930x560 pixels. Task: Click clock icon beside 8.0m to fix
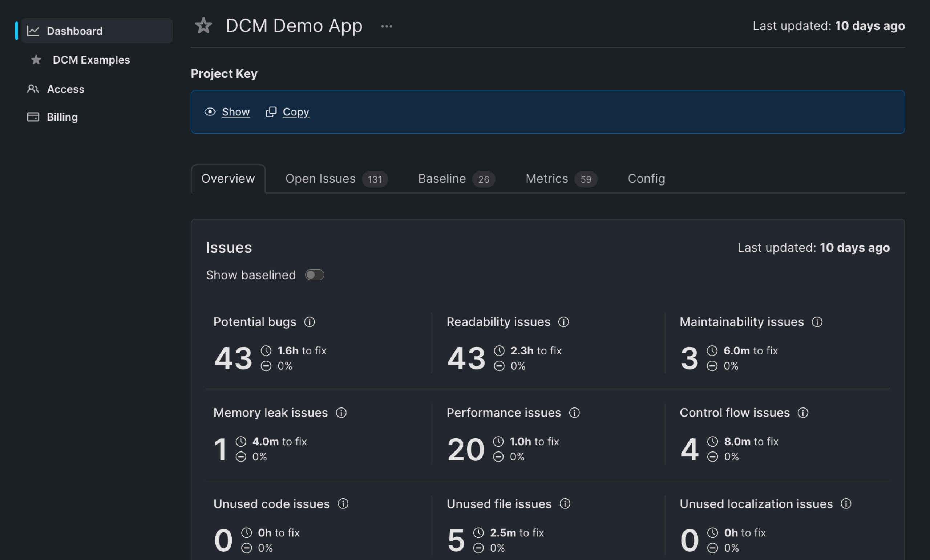point(713,442)
